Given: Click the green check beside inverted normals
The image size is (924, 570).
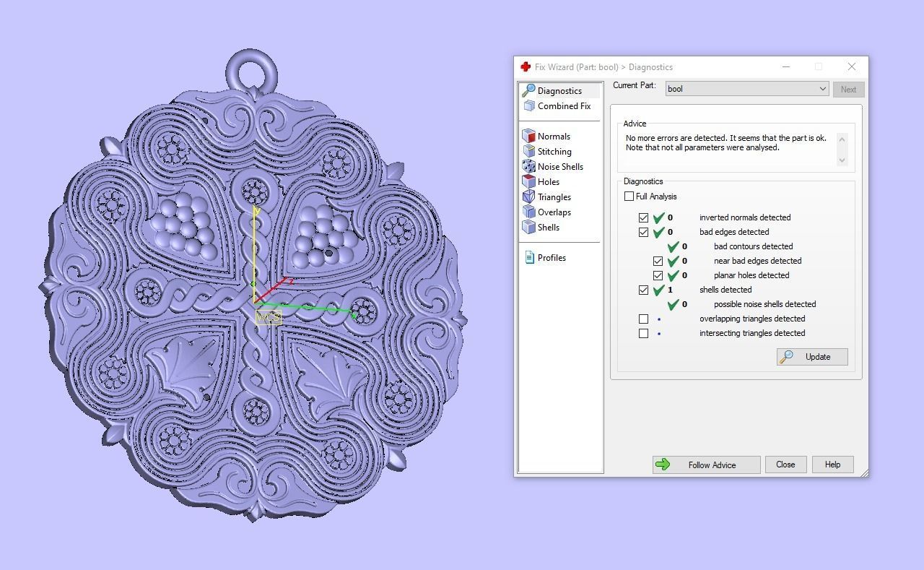Looking at the screenshot, I should pos(658,217).
